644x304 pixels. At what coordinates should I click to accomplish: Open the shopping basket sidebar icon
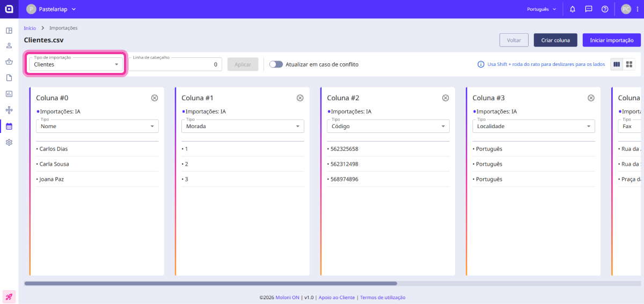(9, 62)
